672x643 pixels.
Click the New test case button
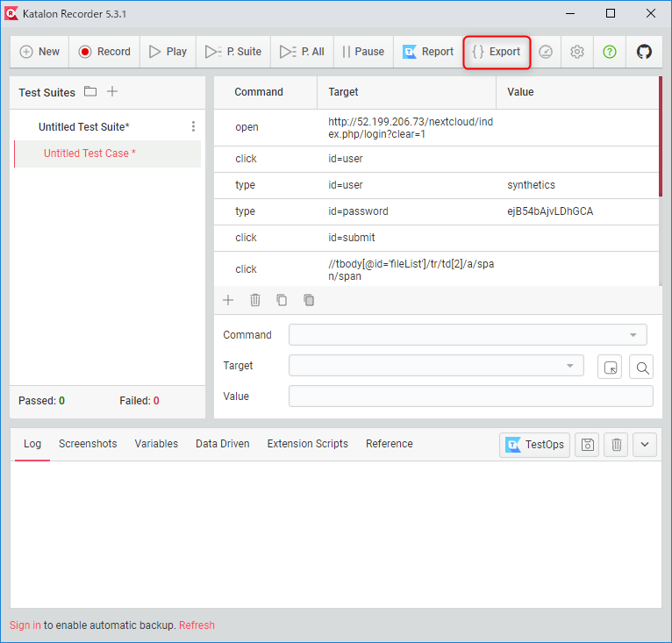click(39, 52)
